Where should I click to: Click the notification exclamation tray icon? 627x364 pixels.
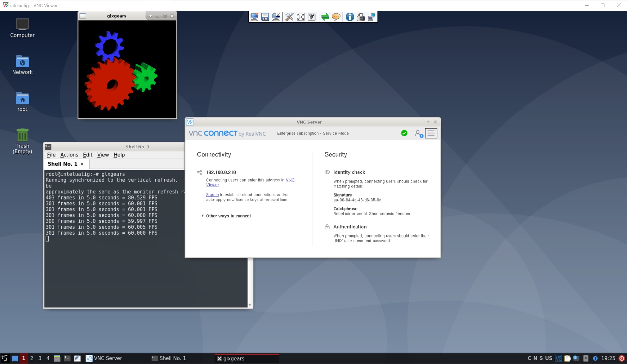pos(595,358)
